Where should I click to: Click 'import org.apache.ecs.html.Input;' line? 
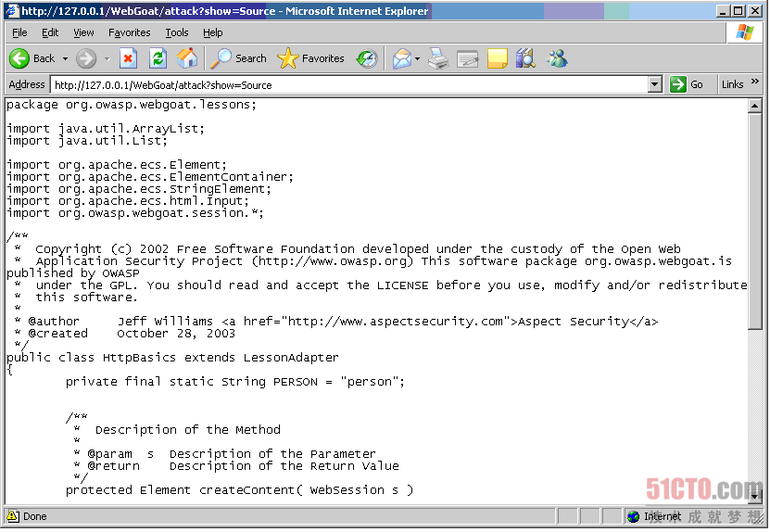pos(128,201)
